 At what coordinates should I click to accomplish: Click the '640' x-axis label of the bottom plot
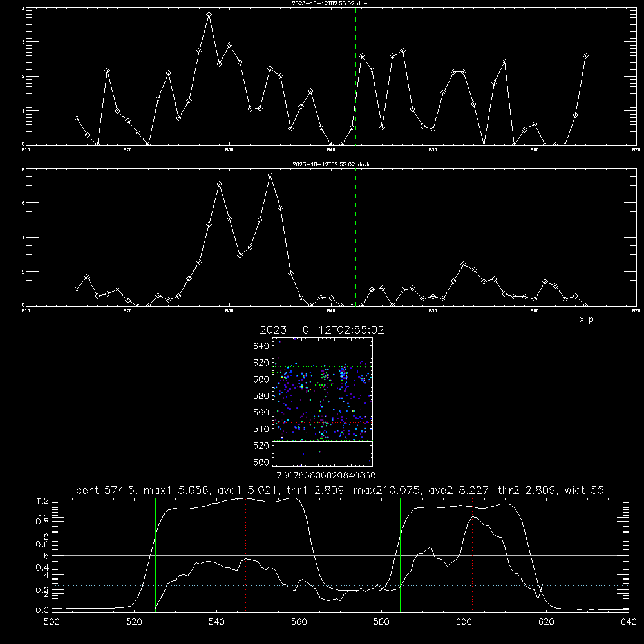coord(629,622)
